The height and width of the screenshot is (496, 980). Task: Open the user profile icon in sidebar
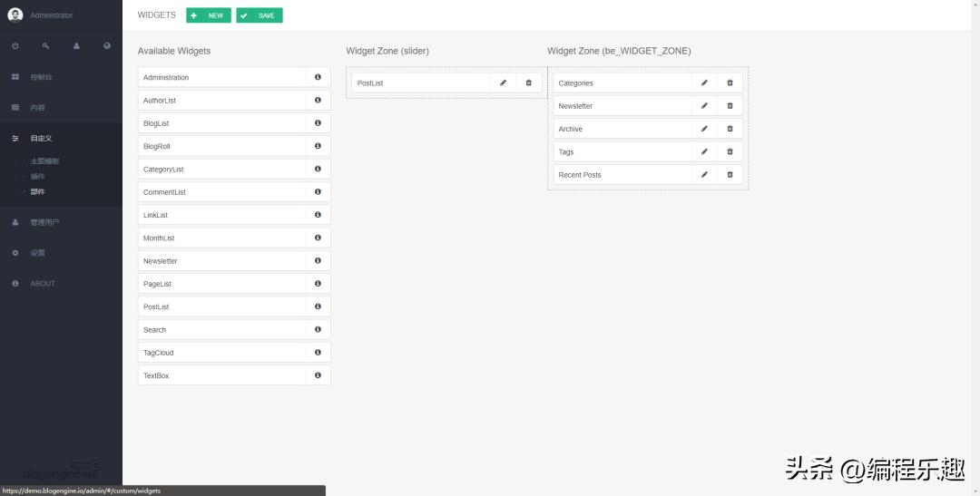76,45
